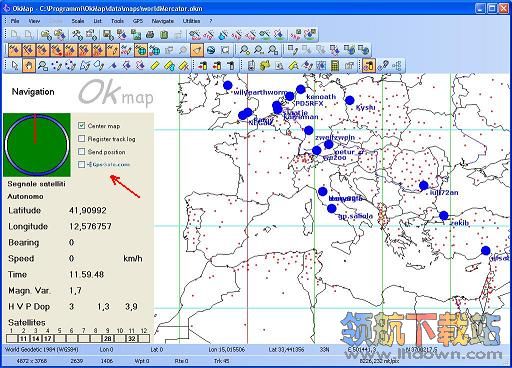Enable the Register track log checkbox
The height and width of the screenshot is (368, 512).
[x=81, y=138]
